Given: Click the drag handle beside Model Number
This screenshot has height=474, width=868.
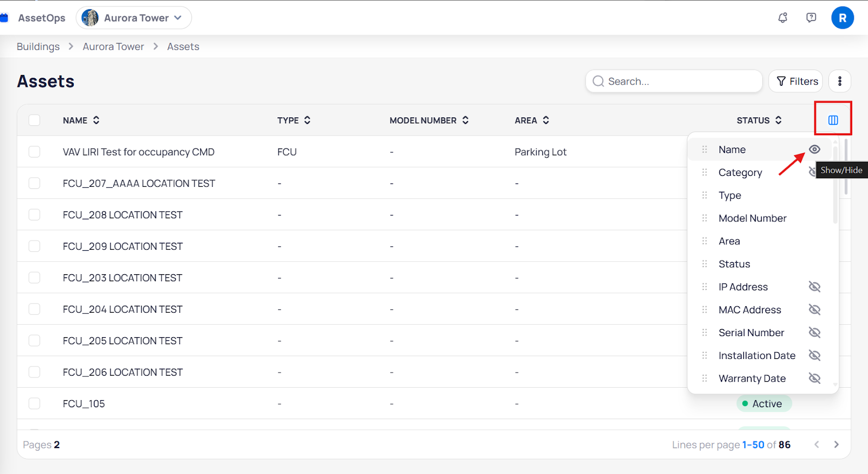Looking at the screenshot, I should pos(705,218).
